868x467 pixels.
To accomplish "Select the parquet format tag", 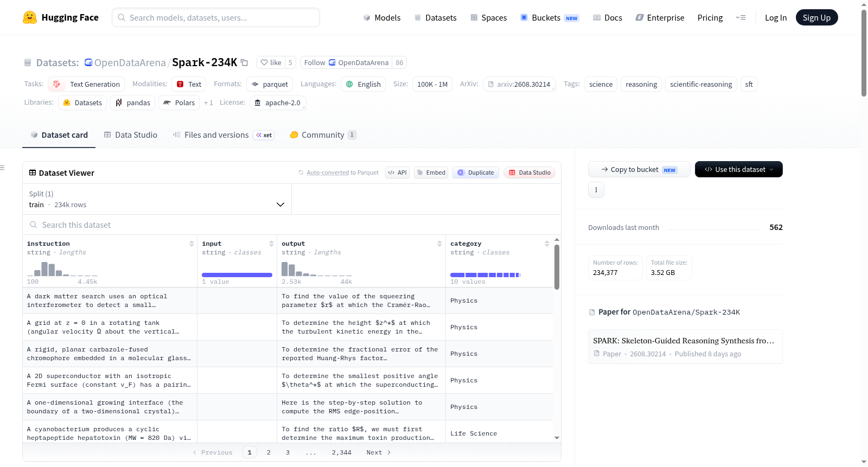I will (270, 84).
